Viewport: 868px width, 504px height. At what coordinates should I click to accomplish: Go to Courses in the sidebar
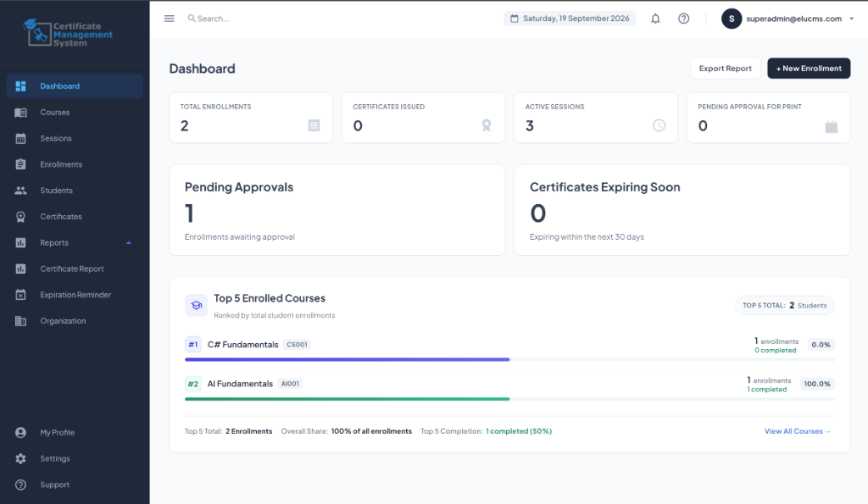[x=75, y=113]
